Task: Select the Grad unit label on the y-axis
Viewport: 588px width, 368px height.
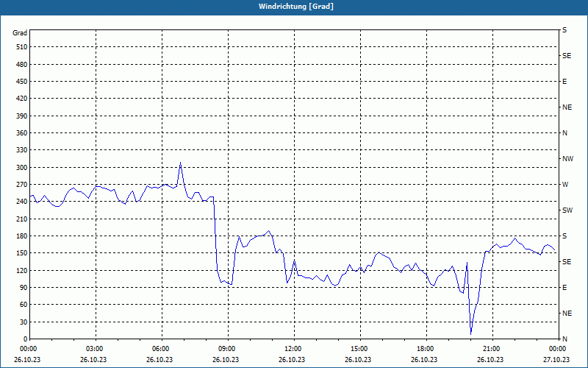Action: tap(20, 33)
